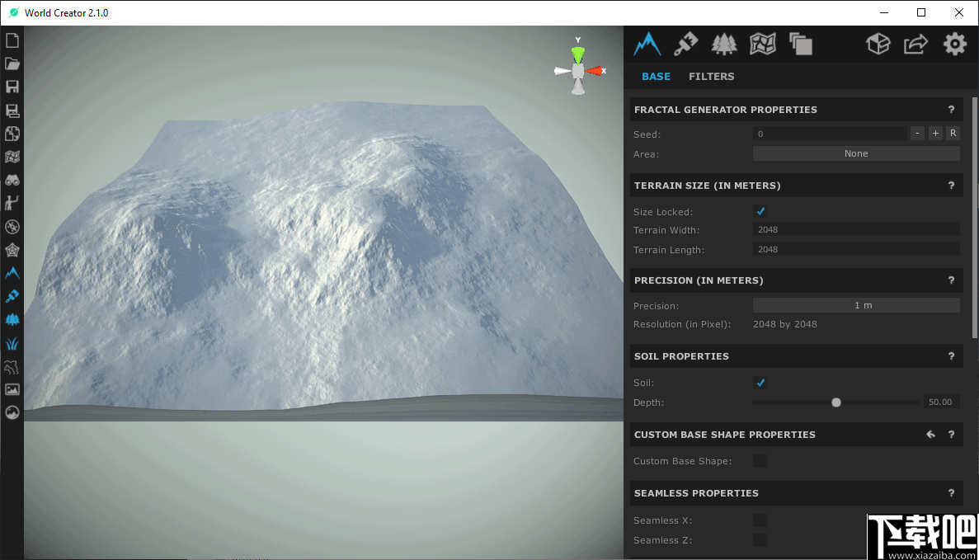This screenshot has height=560, width=979.
Task: Uncheck the Size Locked checkbox
Action: [x=760, y=211]
